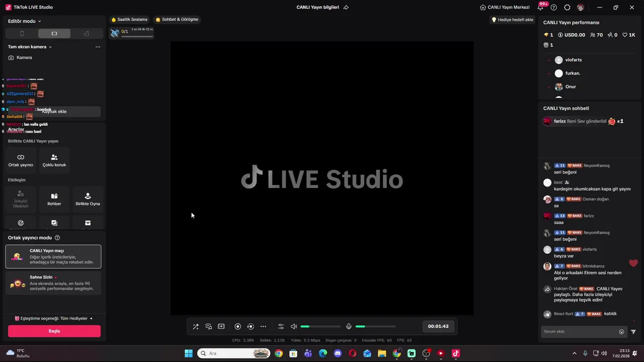The width and height of the screenshot is (644, 362).
Task: Mute the speaker output icon
Action: coord(294,326)
